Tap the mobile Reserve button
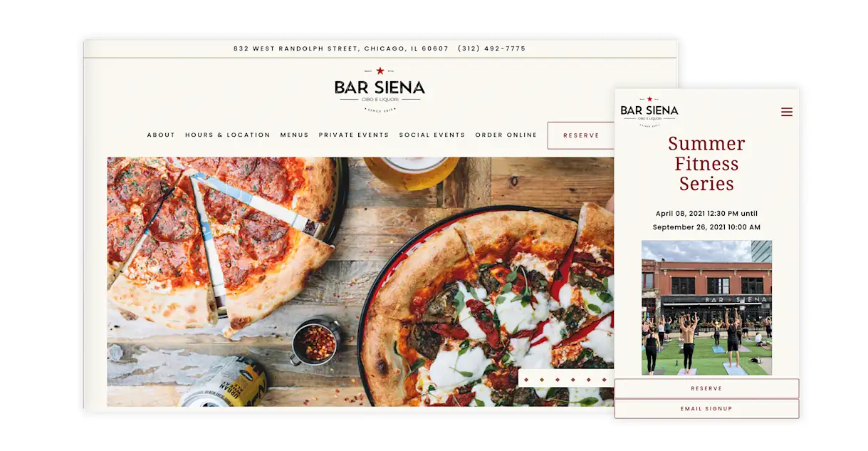Image resolution: width=868 pixels, height=451 pixels. tap(706, 388)
